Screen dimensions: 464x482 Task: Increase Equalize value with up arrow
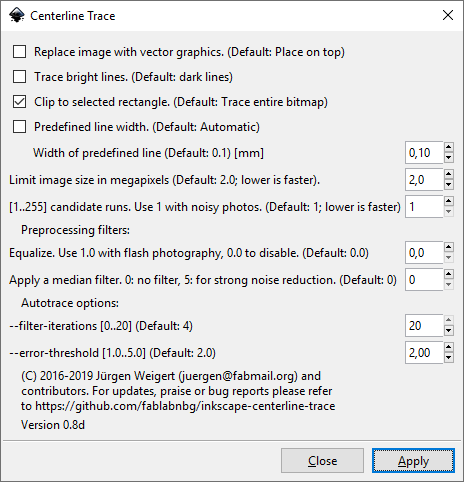pyautogui.click(x=449, y=247)
